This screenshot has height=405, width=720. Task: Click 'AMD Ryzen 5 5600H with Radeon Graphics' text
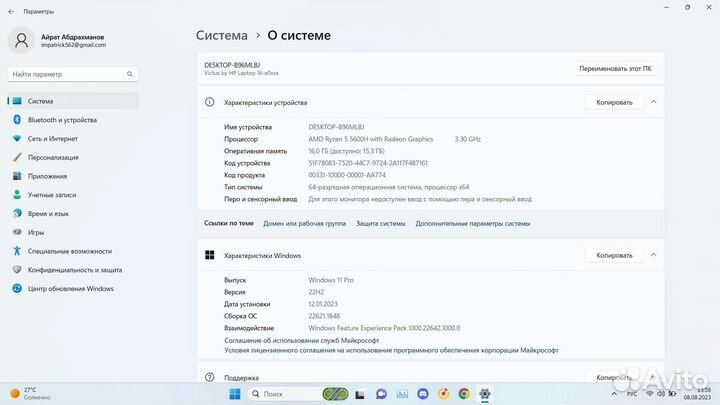tap(371, 139)
